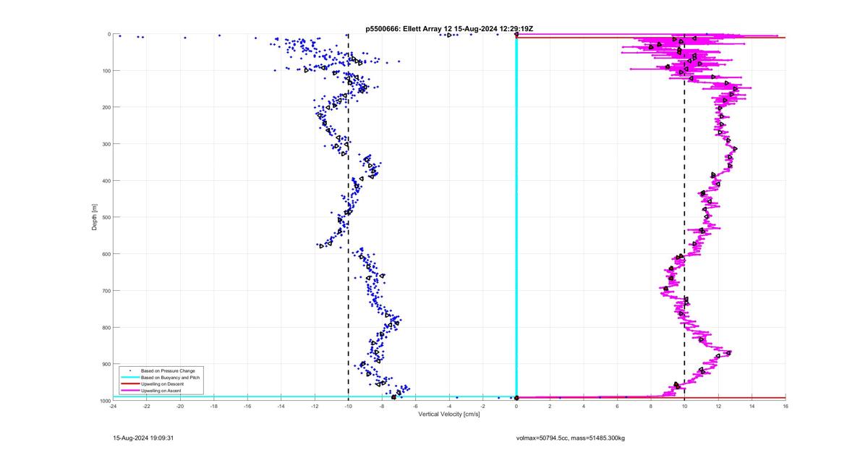
Task: Select the 'Depth [m]' y-axis label
Action: [95, 217]
